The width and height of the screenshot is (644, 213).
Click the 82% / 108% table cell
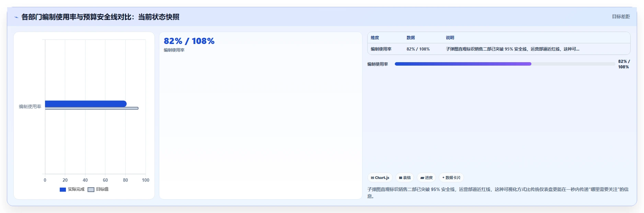tap(418, 49)
